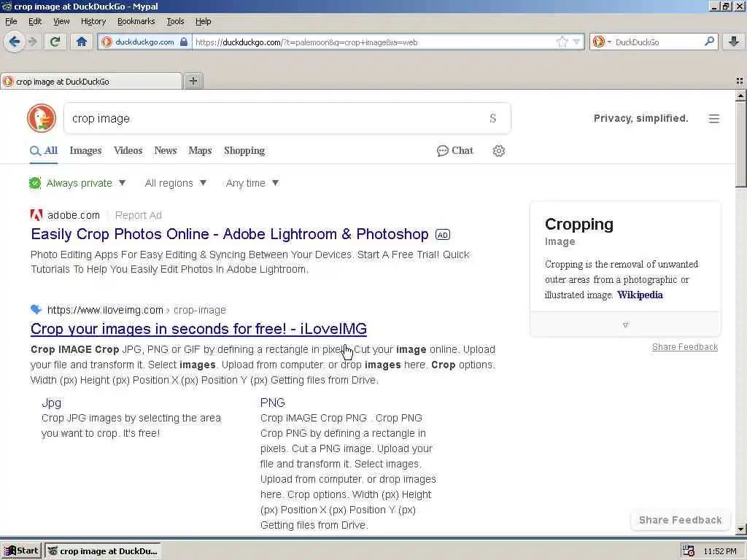Select the crop image at DuckDuckGo tab

pyautogui.click(x=91, y=82)
